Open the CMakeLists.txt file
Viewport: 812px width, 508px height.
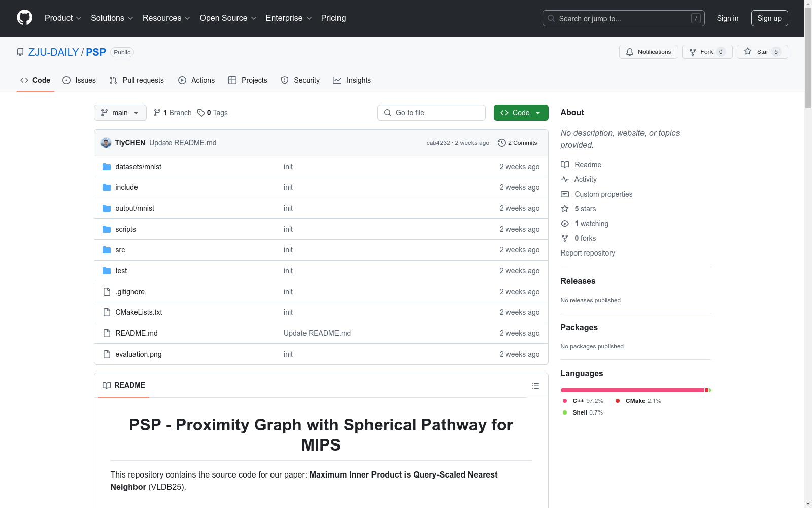pyautogui.click(x=139, y=312)
